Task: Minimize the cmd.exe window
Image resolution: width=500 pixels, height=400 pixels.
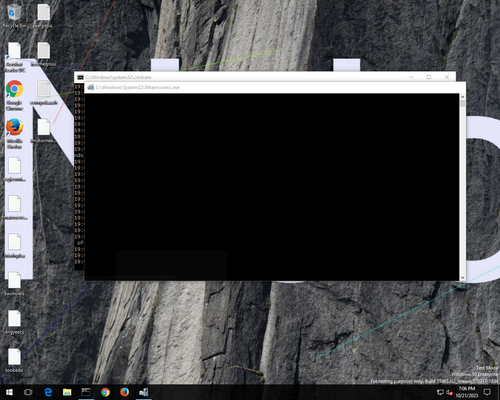Action: click(x=411, y=77)
